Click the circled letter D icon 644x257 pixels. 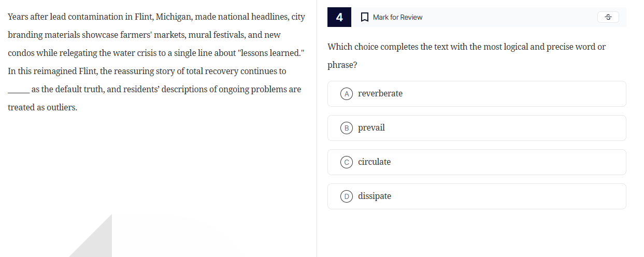[347, 196]
